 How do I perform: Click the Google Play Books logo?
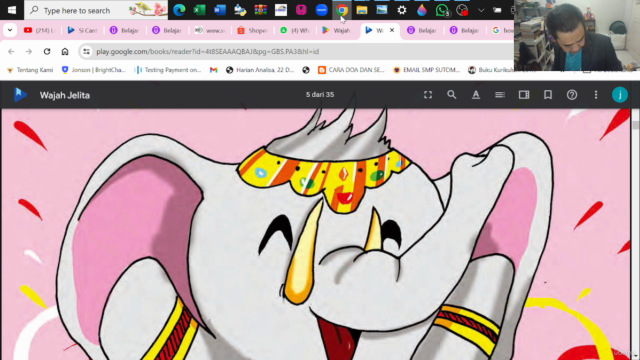point(20,95)
